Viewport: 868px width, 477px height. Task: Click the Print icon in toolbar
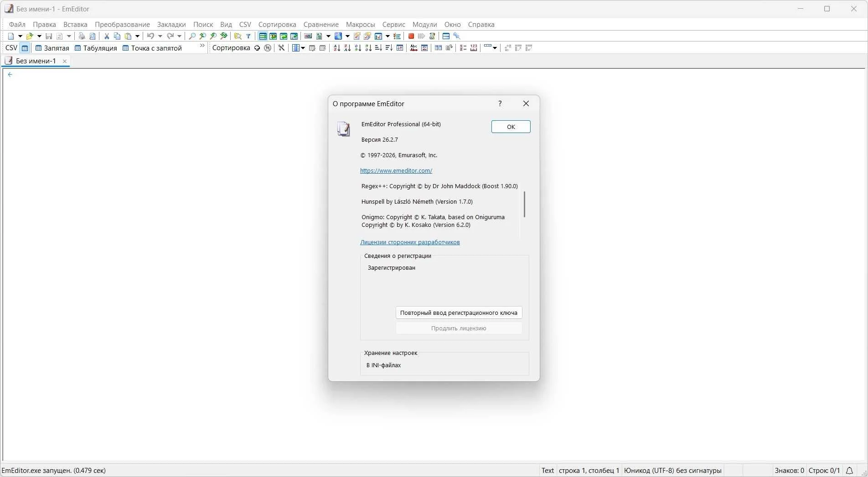(82, 36)
